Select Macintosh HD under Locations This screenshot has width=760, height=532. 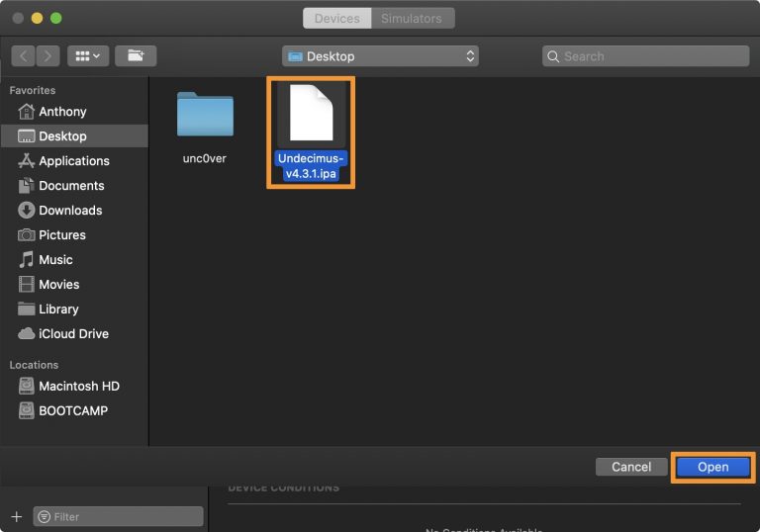tap(74, 387)
